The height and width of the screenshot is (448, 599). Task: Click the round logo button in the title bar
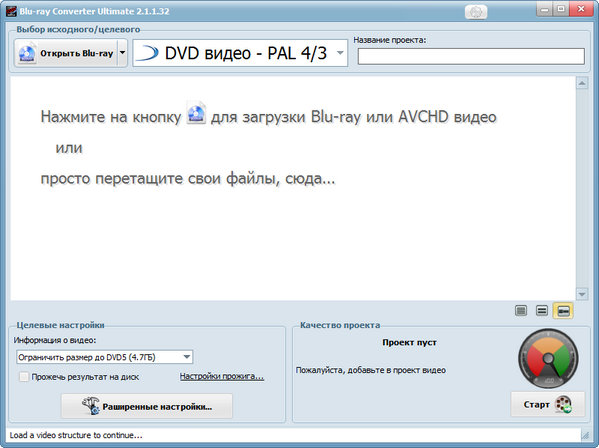click(476, 12)
